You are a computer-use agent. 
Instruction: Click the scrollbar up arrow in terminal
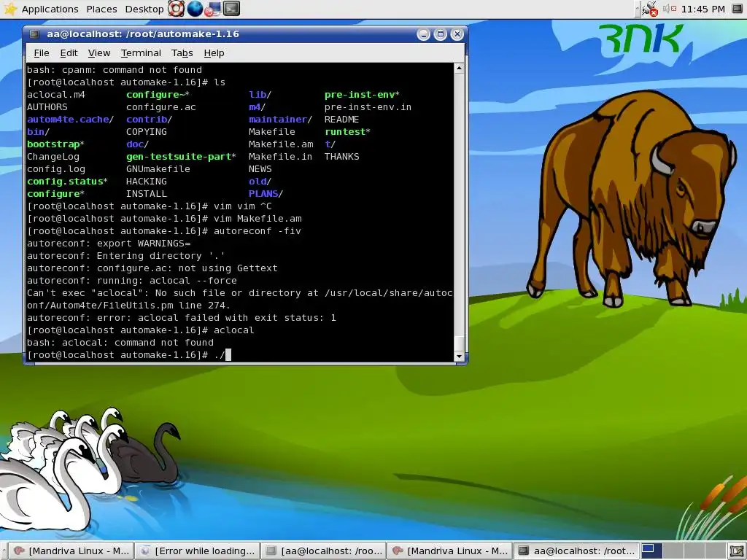[459, 68]
